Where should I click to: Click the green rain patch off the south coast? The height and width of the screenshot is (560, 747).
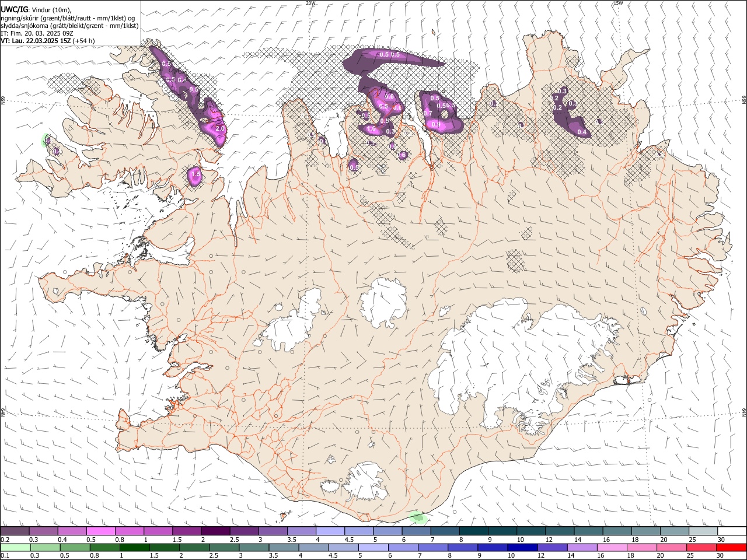coord(418,517)
